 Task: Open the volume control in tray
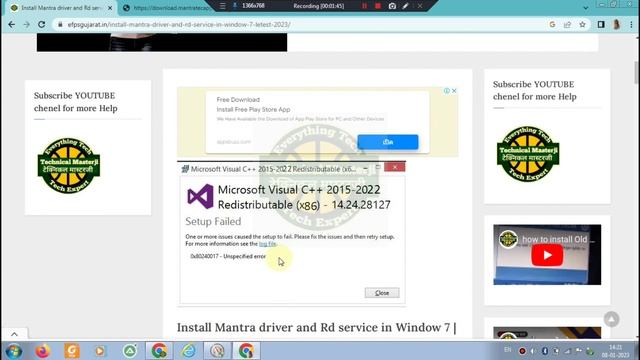point(533,351)
